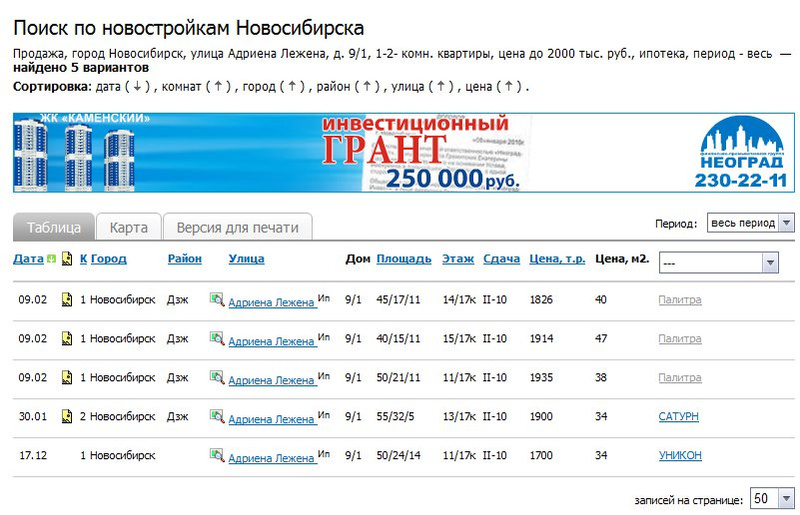Open the Версия для печати tab
The height and width of the screenshot is (515, 800).
pos(237,227)
